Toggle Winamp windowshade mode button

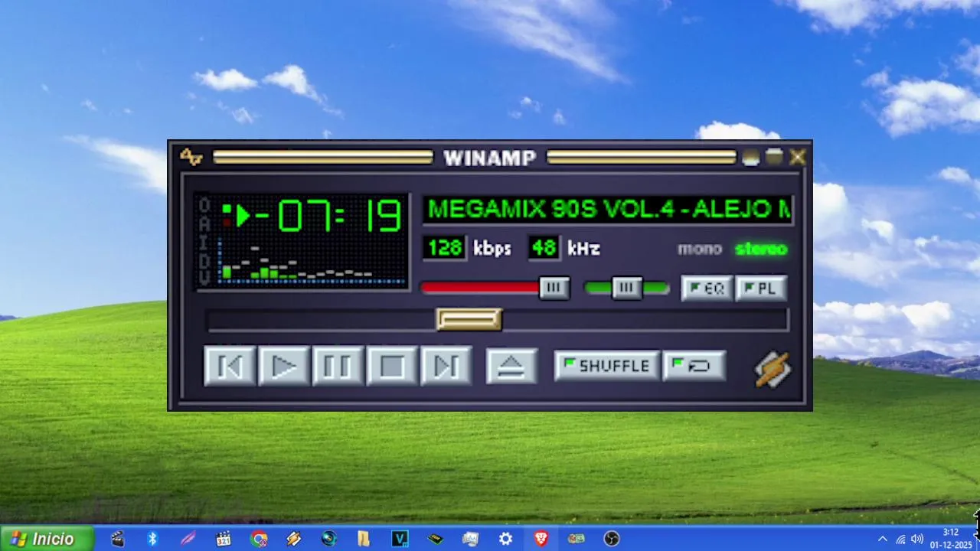click(774, 157)
